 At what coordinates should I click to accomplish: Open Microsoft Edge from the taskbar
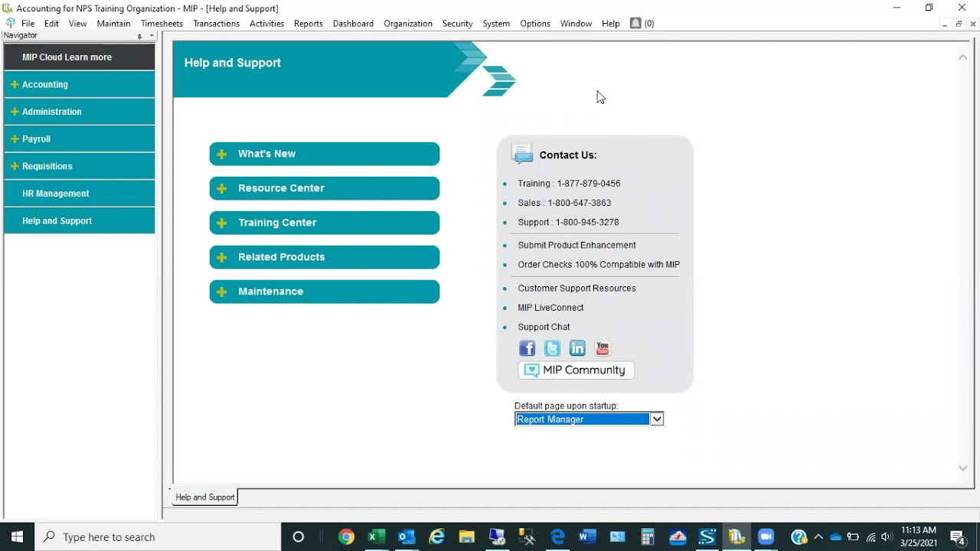(557, 536)
